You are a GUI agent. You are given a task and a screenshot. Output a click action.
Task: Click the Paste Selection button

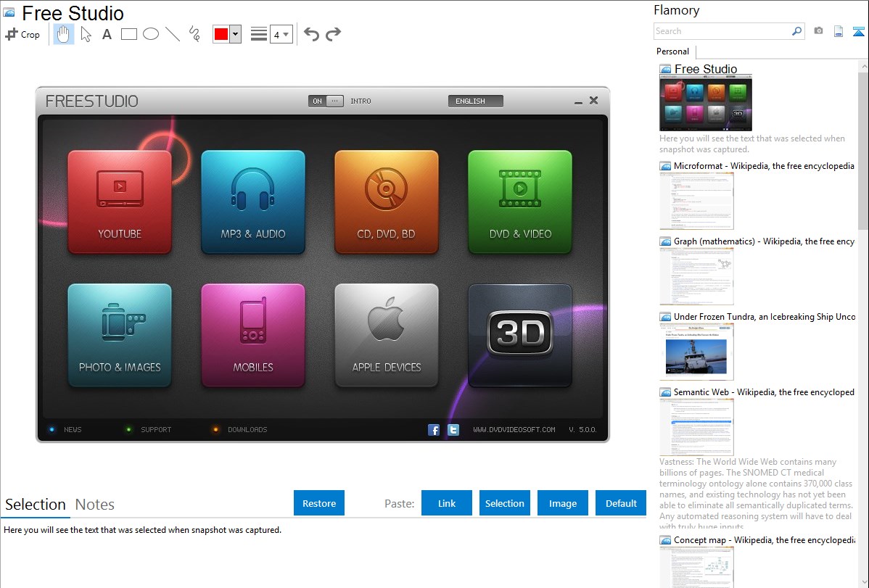pos(505,503)
